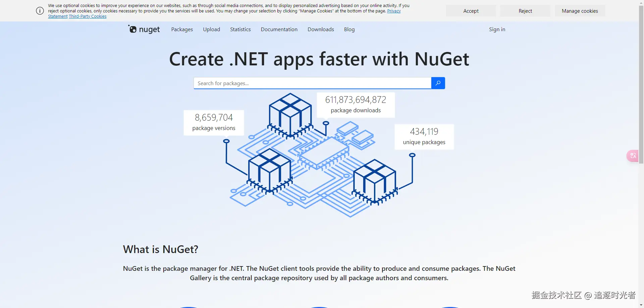Click the 8,659,704 package versions figure
Viewport: 644px width, 308px height.
click(214, 123)
